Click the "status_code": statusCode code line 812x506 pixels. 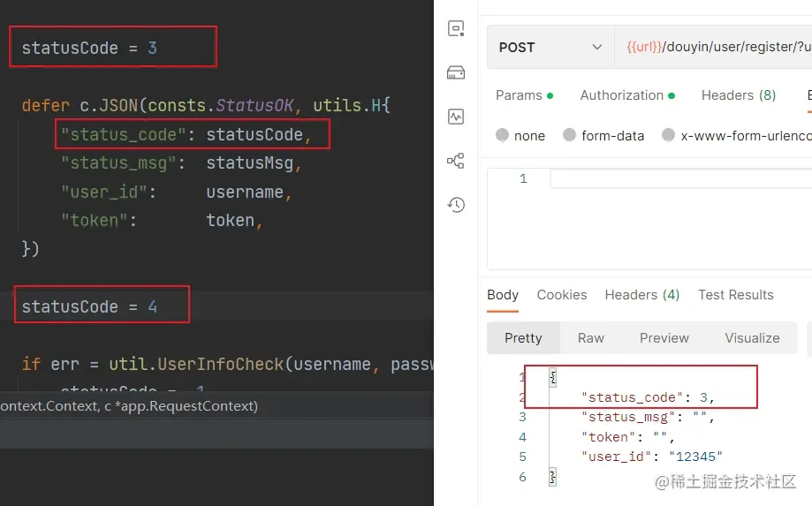(186, 134)
